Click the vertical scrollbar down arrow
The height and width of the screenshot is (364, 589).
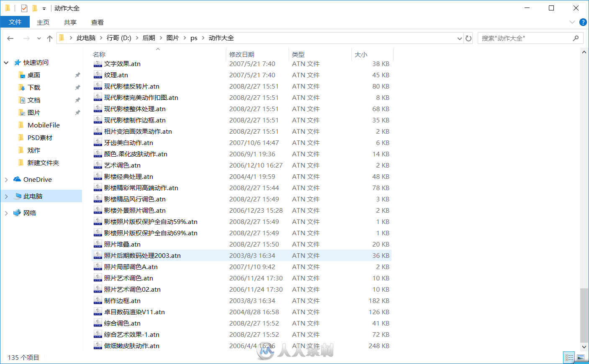tap(584, 347)
